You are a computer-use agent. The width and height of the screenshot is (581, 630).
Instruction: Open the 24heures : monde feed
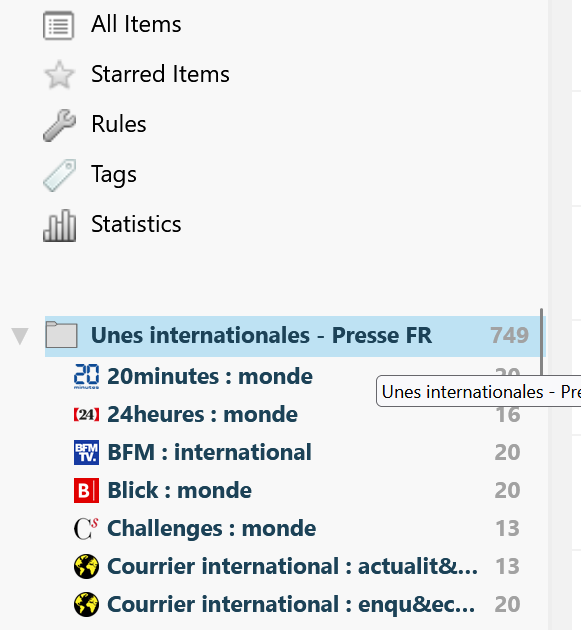pos(203,415)
